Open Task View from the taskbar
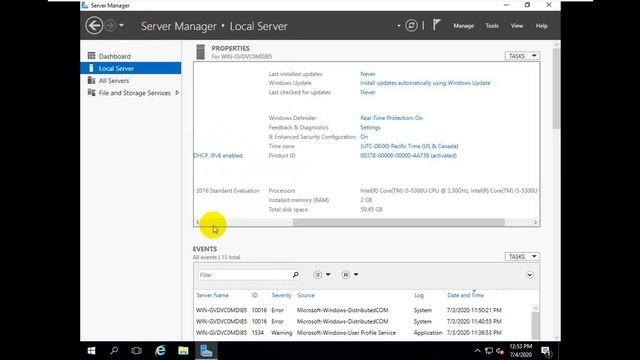640x360 pixels. click(x=136, y=351)
